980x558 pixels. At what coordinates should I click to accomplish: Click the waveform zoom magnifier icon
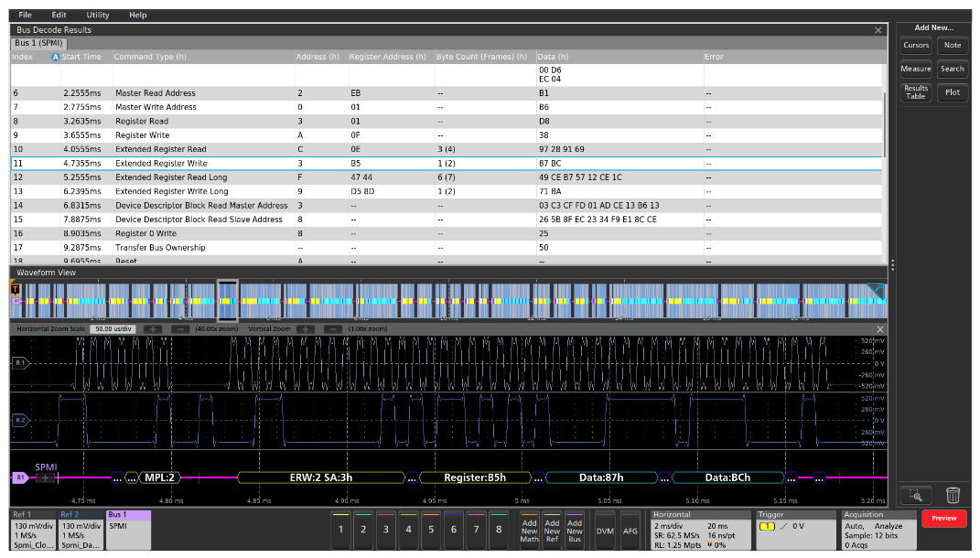point(915,494)
